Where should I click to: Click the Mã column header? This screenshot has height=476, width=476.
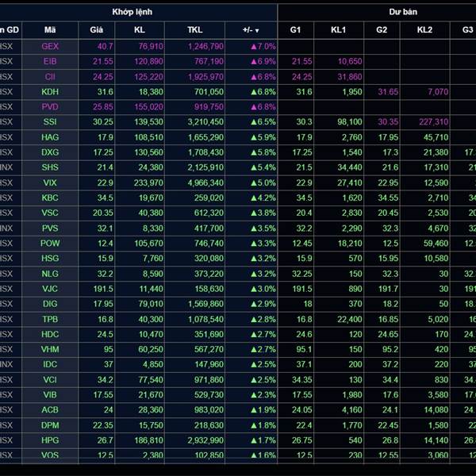point(50,30)
